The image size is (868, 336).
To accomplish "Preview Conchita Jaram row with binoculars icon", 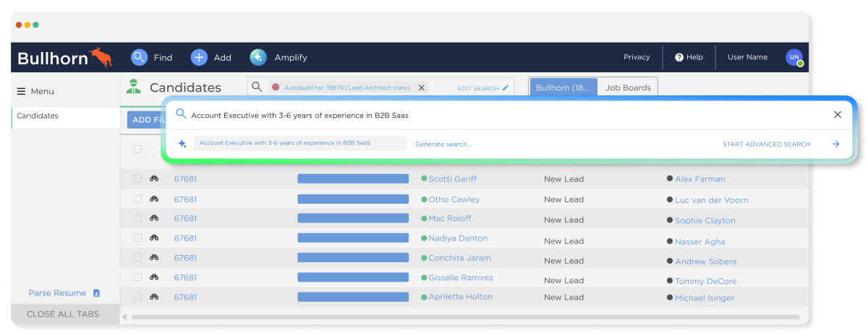I will (x=154, y=257).
